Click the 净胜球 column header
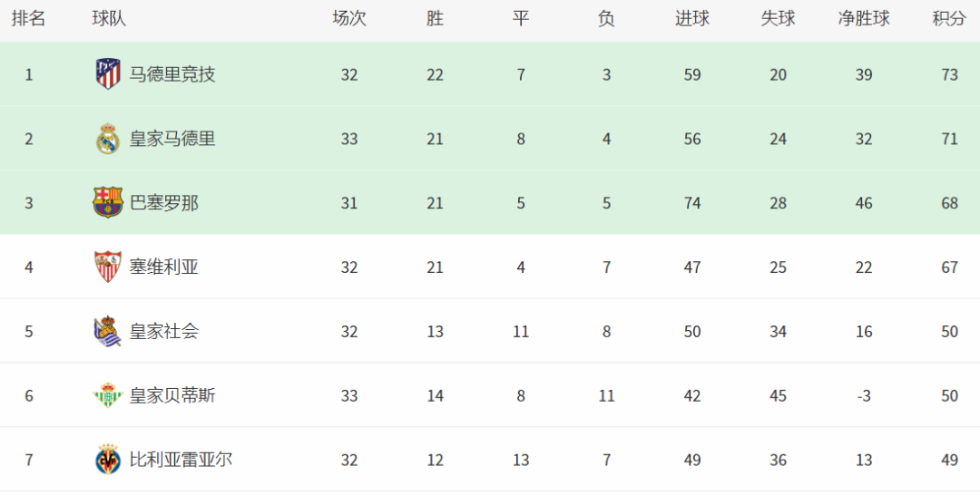Viewport: 980px width, 495px height. coord(864,19)
